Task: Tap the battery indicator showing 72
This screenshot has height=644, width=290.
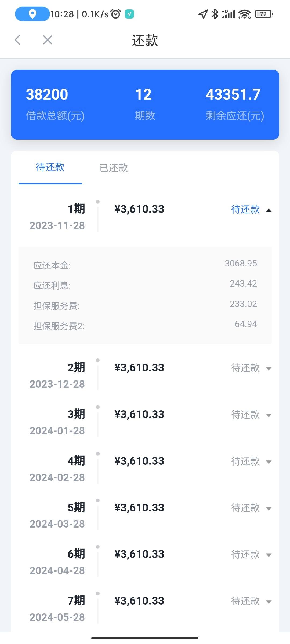Action: click(264, 14)
